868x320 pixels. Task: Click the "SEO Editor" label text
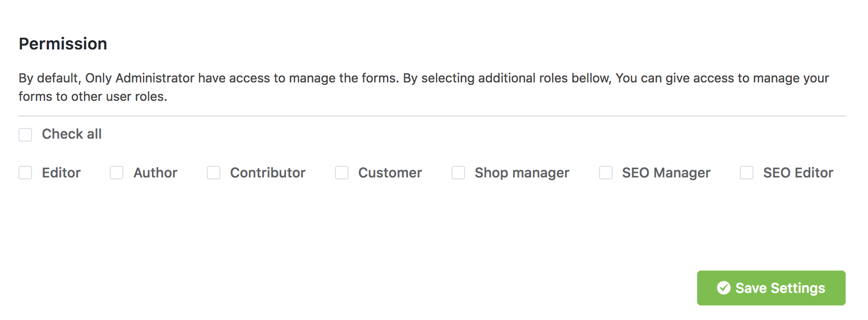(798, 173)
